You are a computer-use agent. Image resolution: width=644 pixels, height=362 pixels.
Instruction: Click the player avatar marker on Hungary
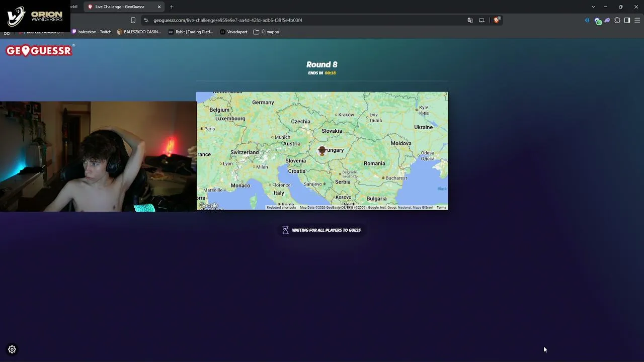tap(322, 151)
